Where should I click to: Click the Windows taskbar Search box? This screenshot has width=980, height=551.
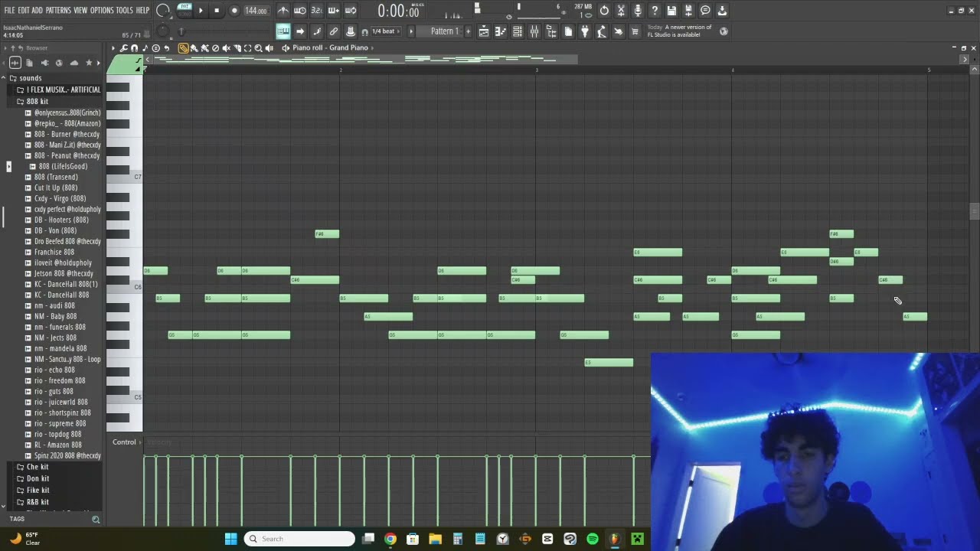[300, 539]
